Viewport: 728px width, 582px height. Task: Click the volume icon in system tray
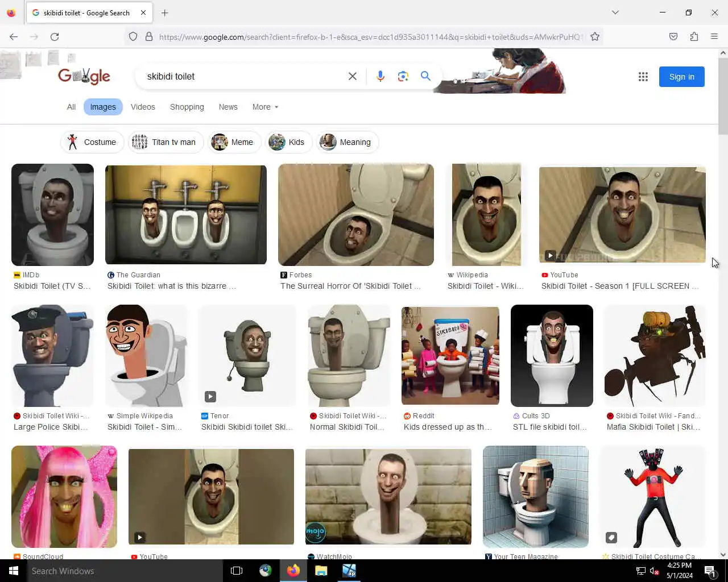tap(655, 571)
